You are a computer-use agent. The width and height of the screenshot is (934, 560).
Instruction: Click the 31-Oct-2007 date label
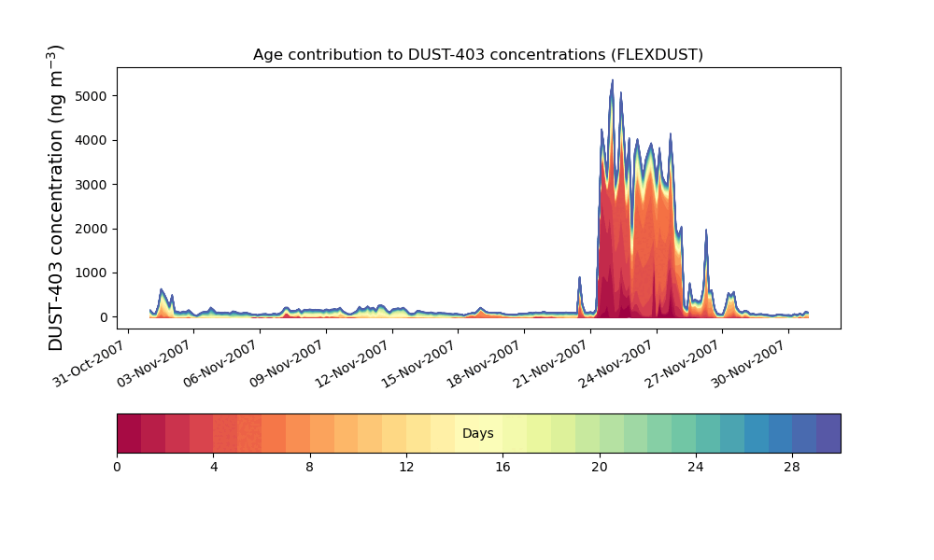tap(90, 363)
